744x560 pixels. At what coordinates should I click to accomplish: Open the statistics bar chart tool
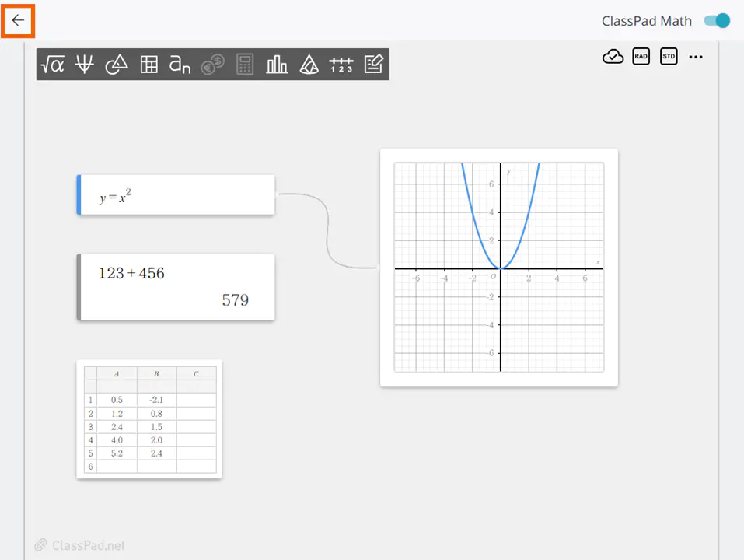coord(277,65)
